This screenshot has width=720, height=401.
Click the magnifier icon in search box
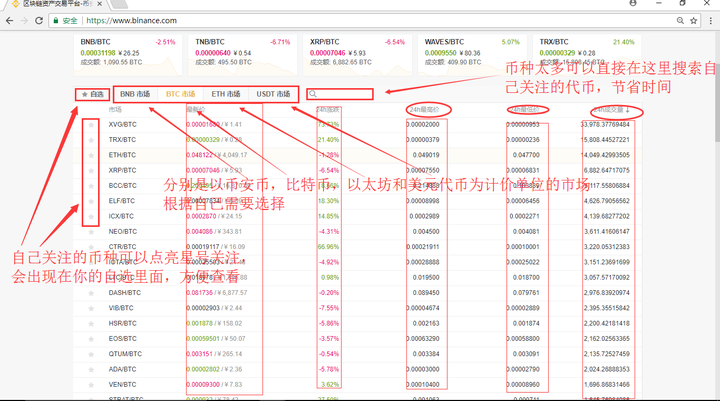pos(313,94)
